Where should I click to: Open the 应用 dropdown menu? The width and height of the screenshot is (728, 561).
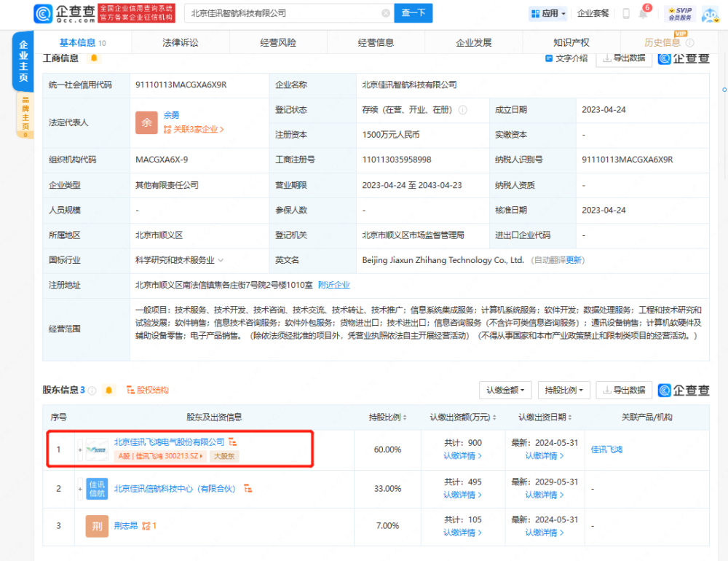[x=548, y=14]
